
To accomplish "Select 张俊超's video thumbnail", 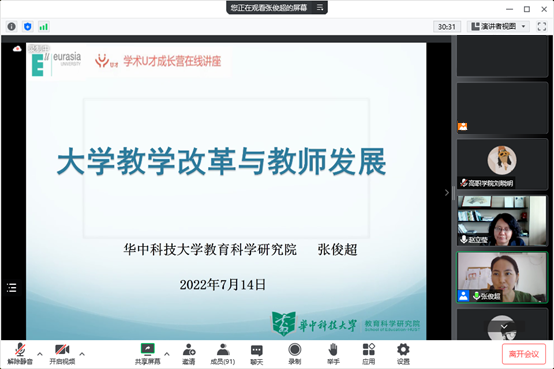I will (x=502, y=277).
